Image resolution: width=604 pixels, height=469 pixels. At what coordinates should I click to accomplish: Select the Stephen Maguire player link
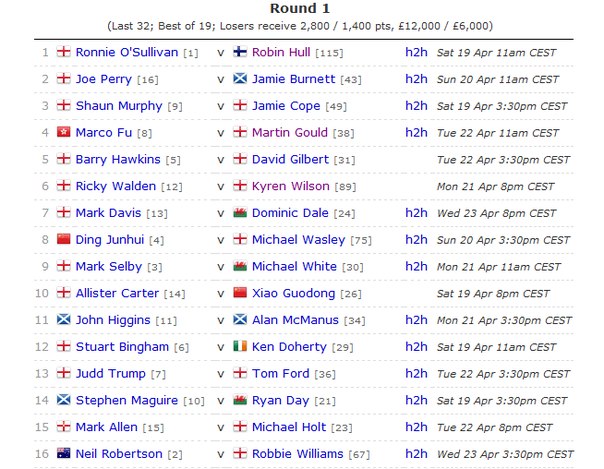[x=127, y=400]
